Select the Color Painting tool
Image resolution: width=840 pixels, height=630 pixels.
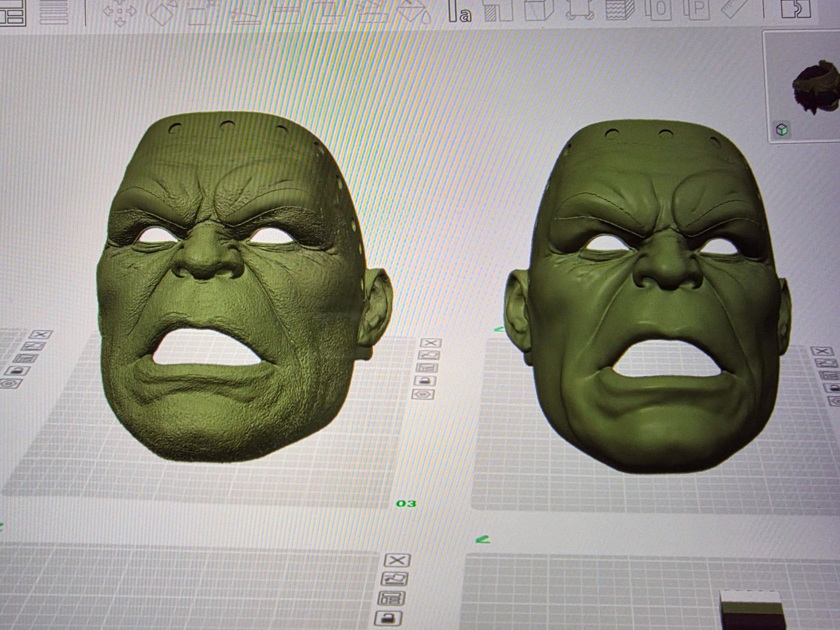(x=498, y=10)
